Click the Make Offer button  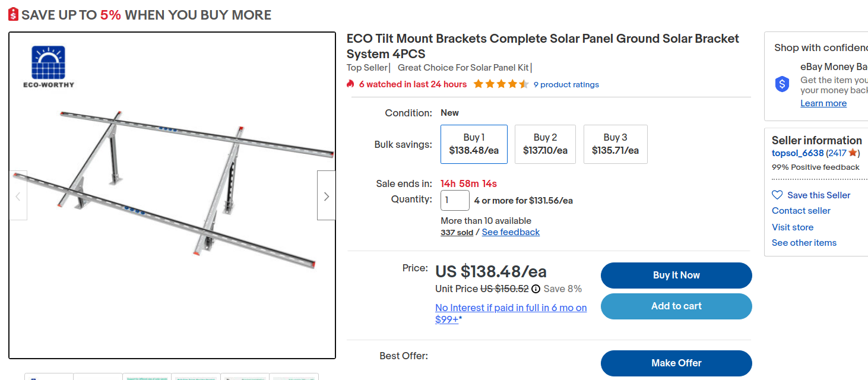pyautogui.click(x=676, y=363)
